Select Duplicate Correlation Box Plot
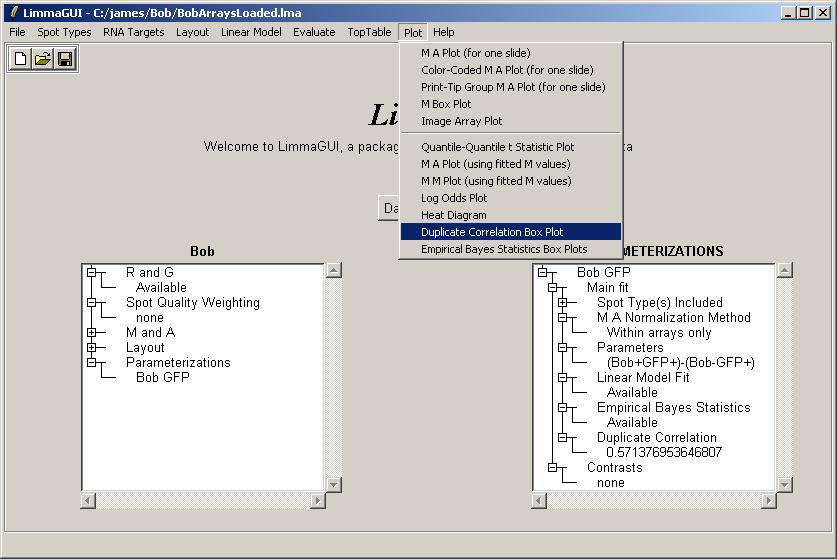 point(492,232)
